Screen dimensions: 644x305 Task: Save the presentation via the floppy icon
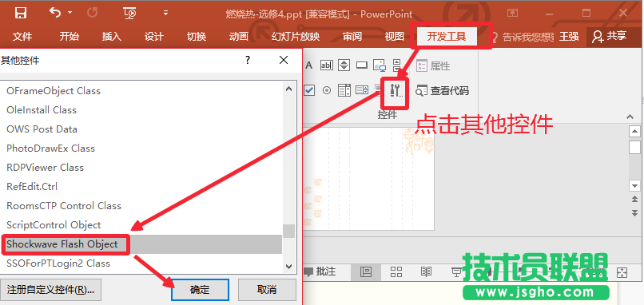[20, 13]
